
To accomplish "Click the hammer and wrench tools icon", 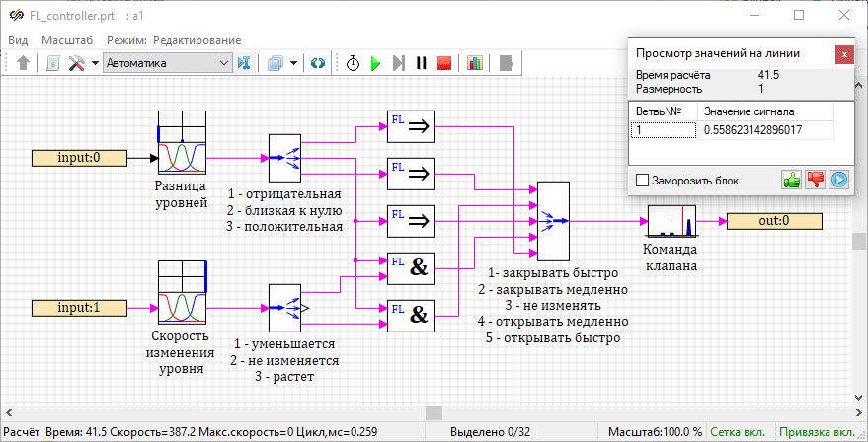I will [76, 63].
